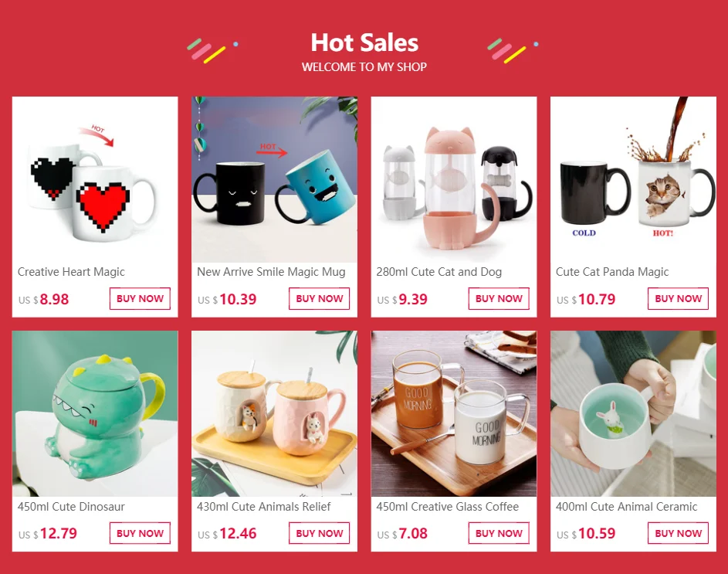Viewport: 728px width, 574px height.
Task: Open the New Arrive Smile Magic Mug image
Action: pyautogui.click(x=274, y=179)
